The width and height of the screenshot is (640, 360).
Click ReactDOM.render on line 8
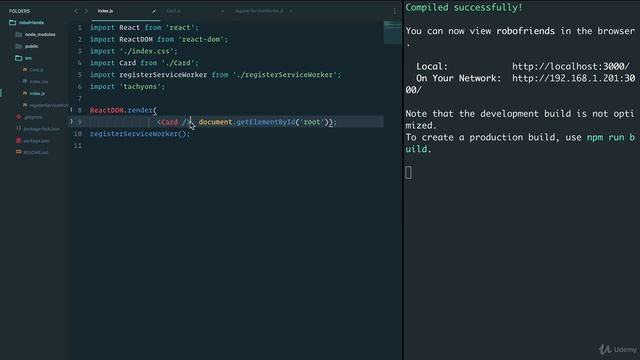point(121,110)
